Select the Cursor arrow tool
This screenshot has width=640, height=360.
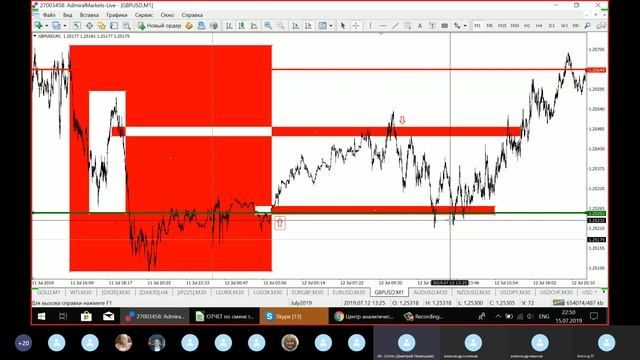(x=343, y=26)
